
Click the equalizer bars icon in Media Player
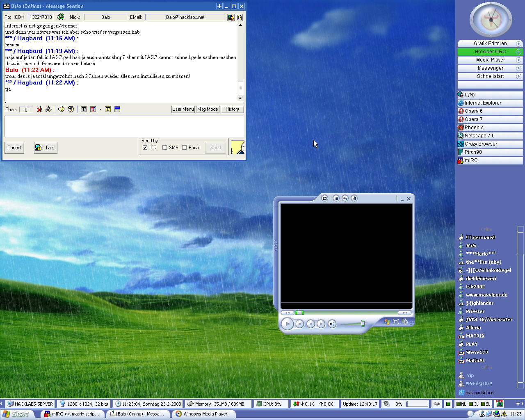354,199
